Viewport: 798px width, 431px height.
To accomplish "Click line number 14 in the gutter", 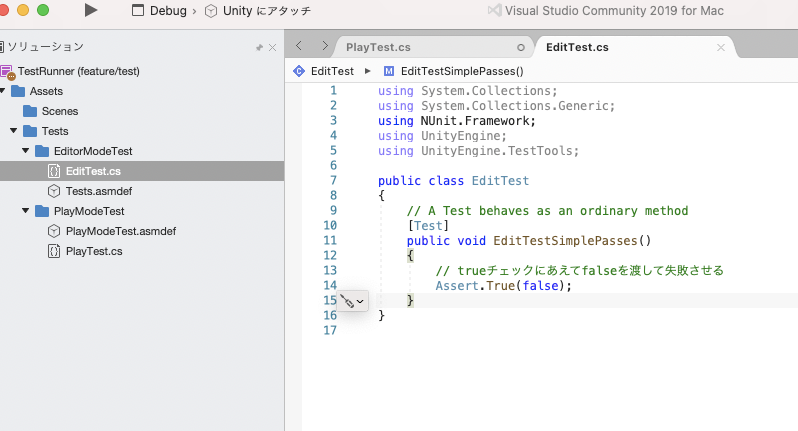I will (330, 285).
